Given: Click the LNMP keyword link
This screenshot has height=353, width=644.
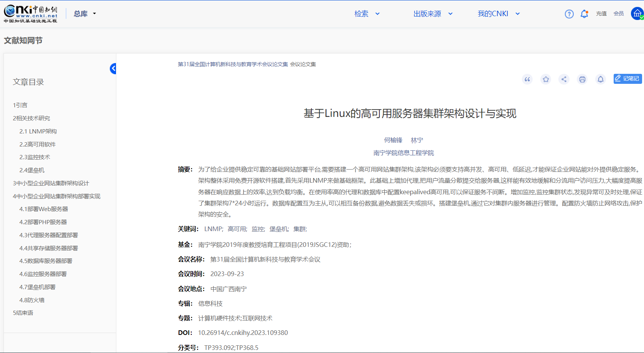Looking at the screenshot, I should point(213,229).
